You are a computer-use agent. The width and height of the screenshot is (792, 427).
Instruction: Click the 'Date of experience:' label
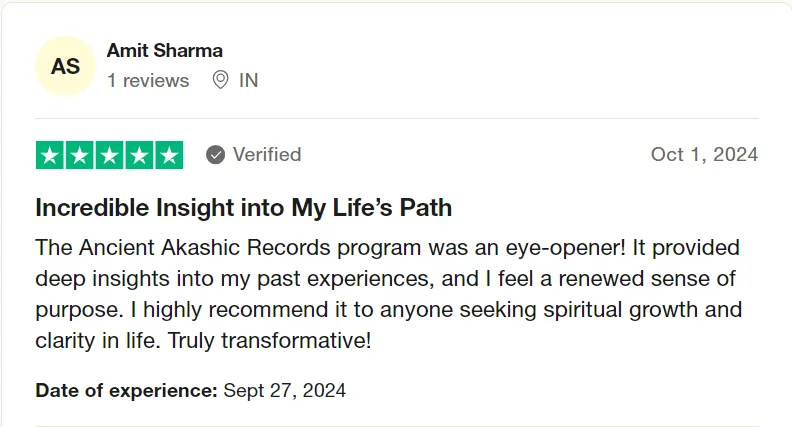pyautogui.click(x=126, y=391)
